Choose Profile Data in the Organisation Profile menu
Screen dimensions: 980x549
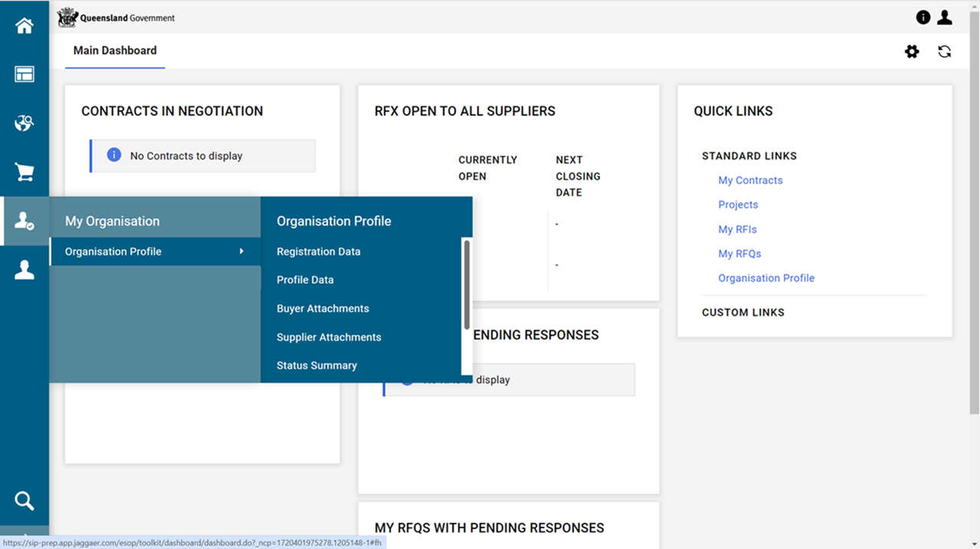305,279
